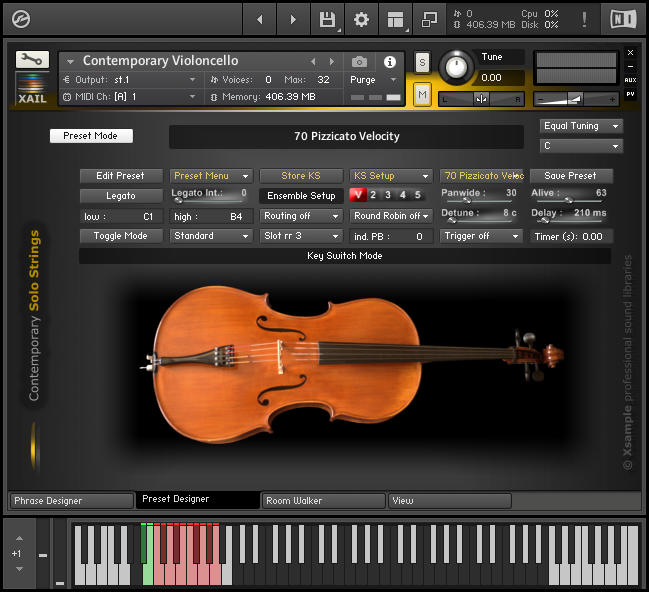The height and width of the screenshot is (592, 649).
Task: Open the 70 Pizzicato Veloc preset selector
Action: coord(482,176)
